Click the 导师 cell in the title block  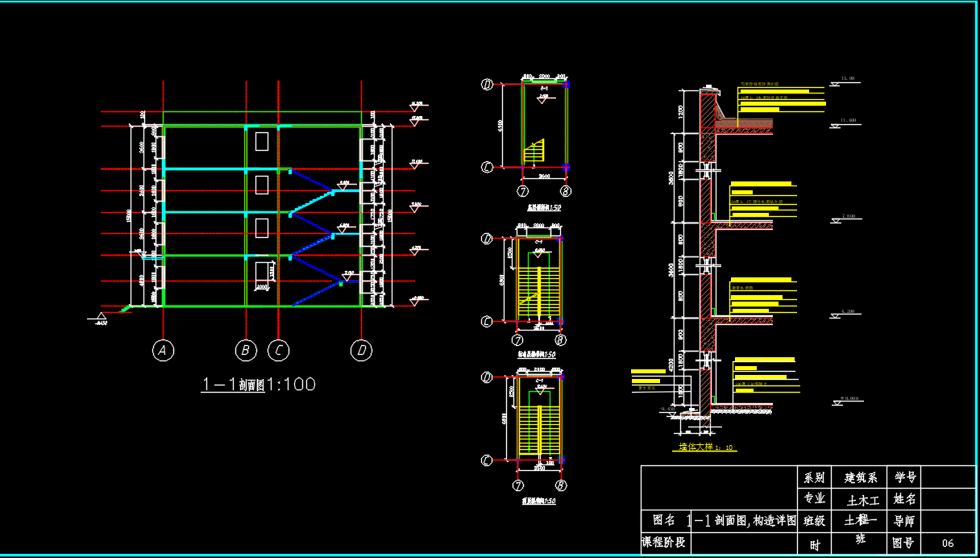[905, 521]
